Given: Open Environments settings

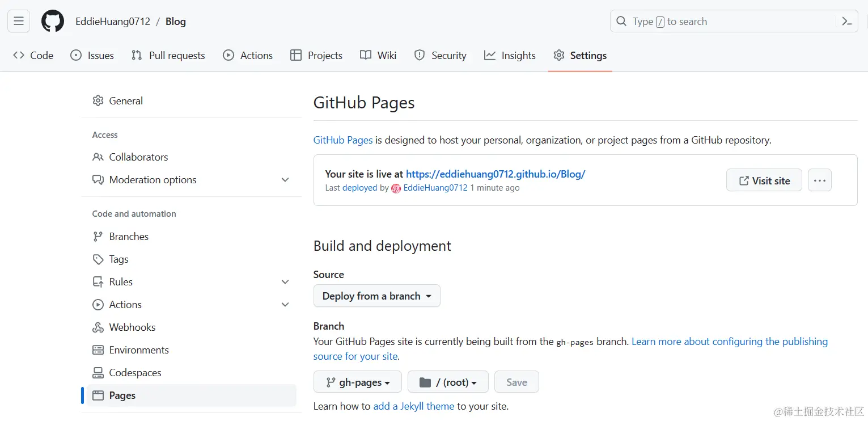Looking at the screenshot, I should (x=191, y=350).
